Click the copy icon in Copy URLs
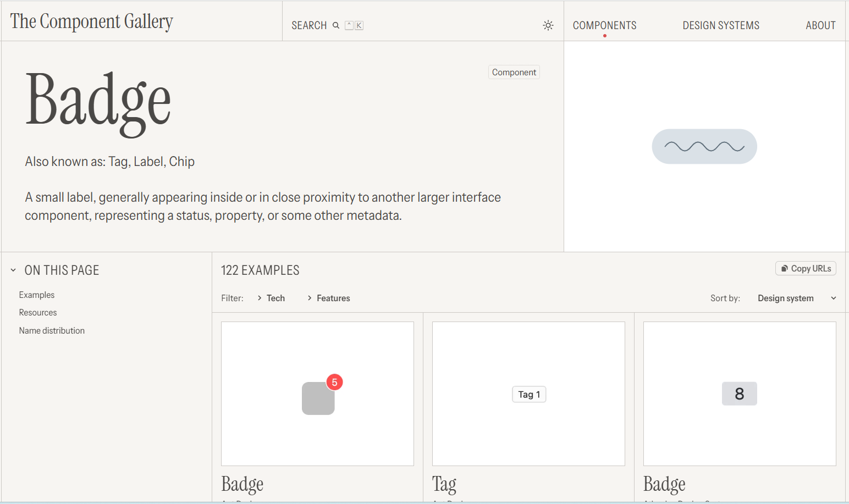 [785, 268]
